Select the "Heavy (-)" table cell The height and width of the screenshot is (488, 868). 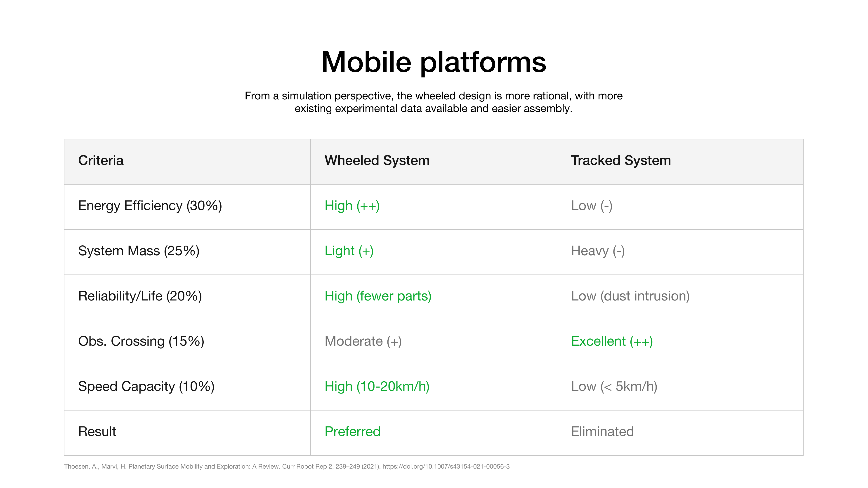[x=598, y=251]
